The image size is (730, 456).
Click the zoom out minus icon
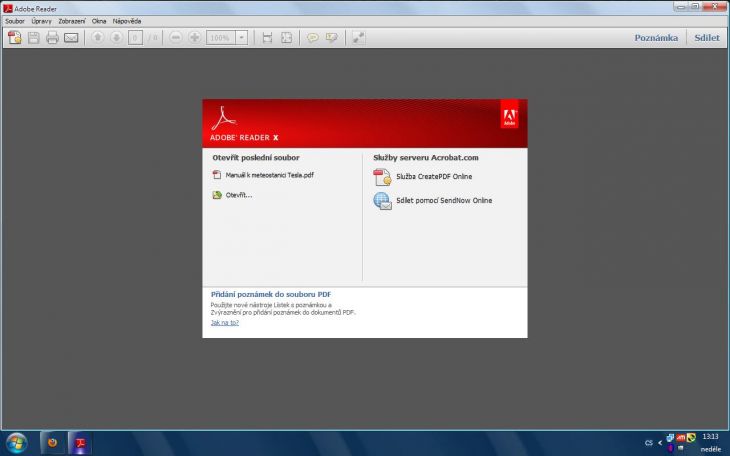click(x=176, y=37)
